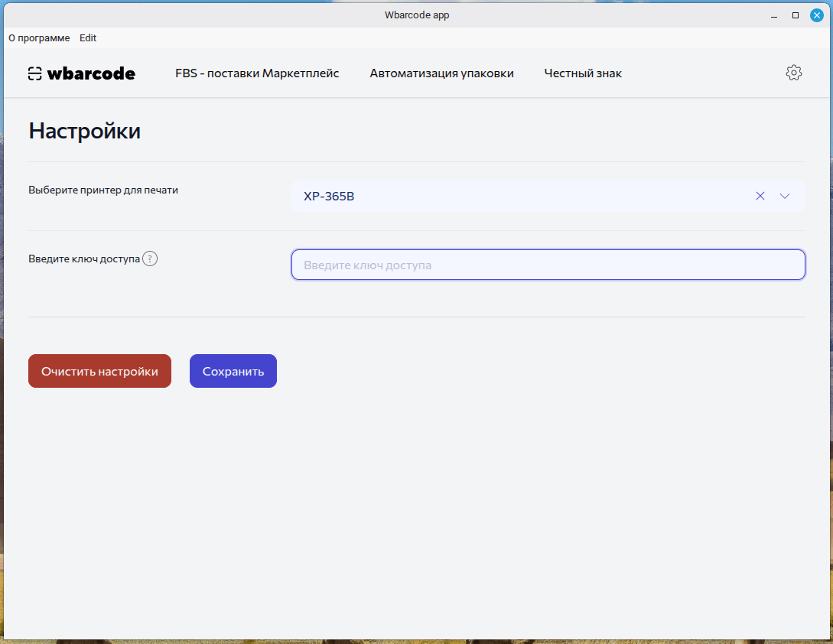This screenshot has width=833, height=644.
Task: Click Очистить настройки to reset settings
Action: coord(99,370)
